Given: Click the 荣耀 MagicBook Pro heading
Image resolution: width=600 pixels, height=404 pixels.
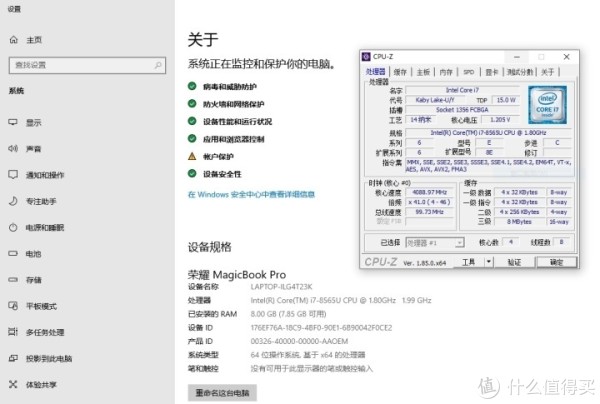Looking at the screenshot, I should pyautogui.click(x=237, y=275).
